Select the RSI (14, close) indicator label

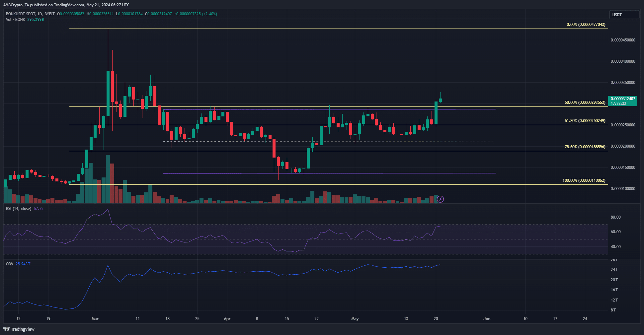tap(19, 209)
